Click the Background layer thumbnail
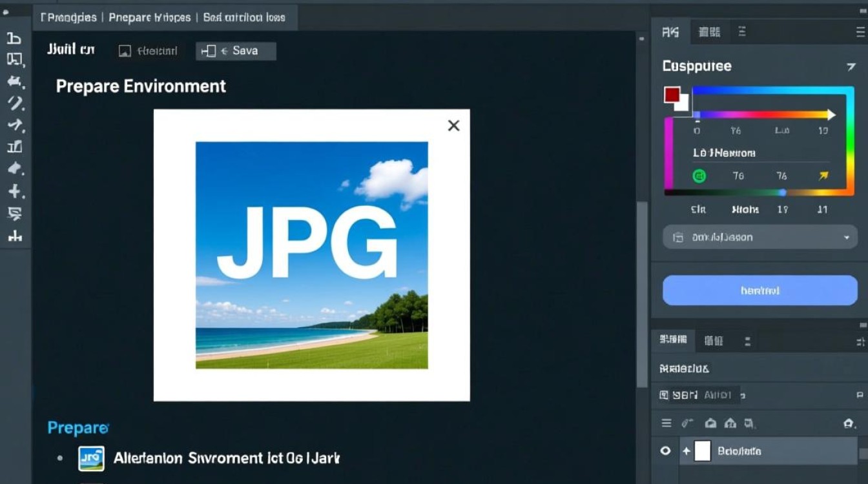Image resolution: width=868 pixels, height=484 pixels. (x=701, y=451)
